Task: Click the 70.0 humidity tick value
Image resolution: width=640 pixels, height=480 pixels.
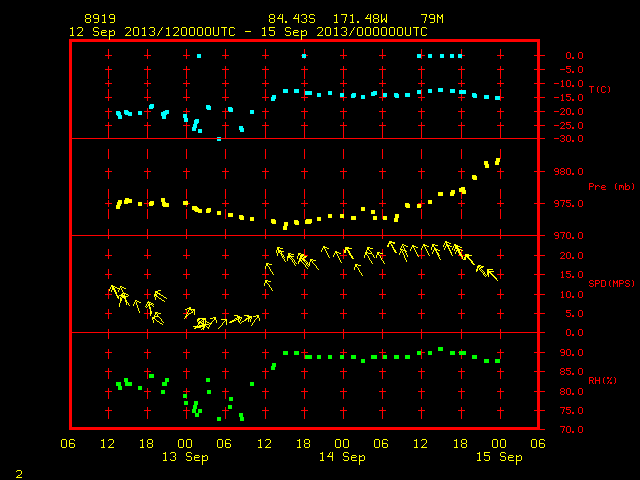Action: click(571, 429)
